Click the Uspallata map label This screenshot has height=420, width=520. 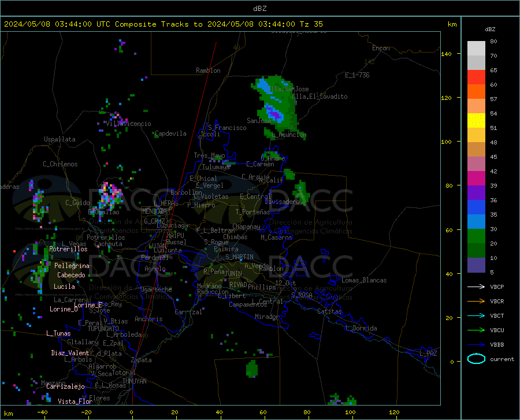point(60,139)
